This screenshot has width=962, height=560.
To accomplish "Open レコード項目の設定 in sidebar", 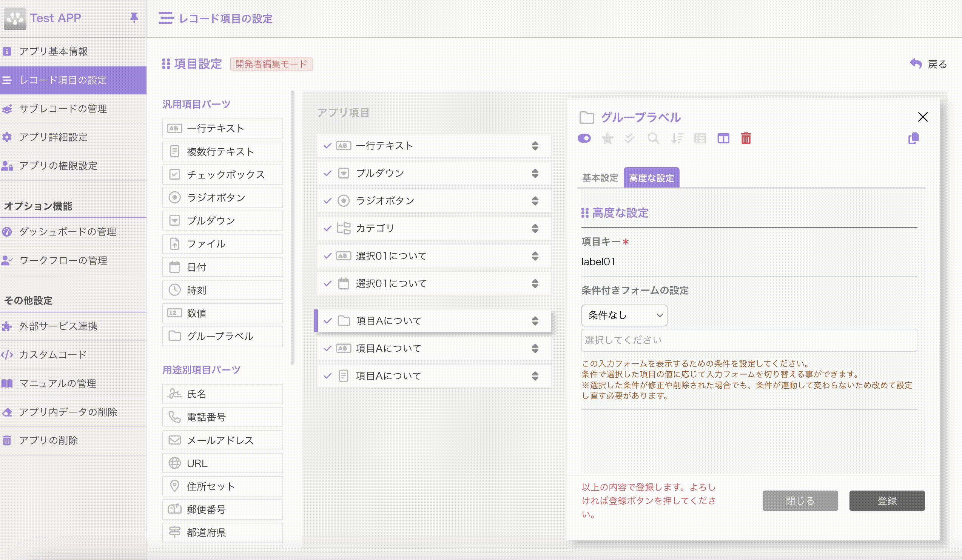I will pyautogui.click(x=73, y=80).
